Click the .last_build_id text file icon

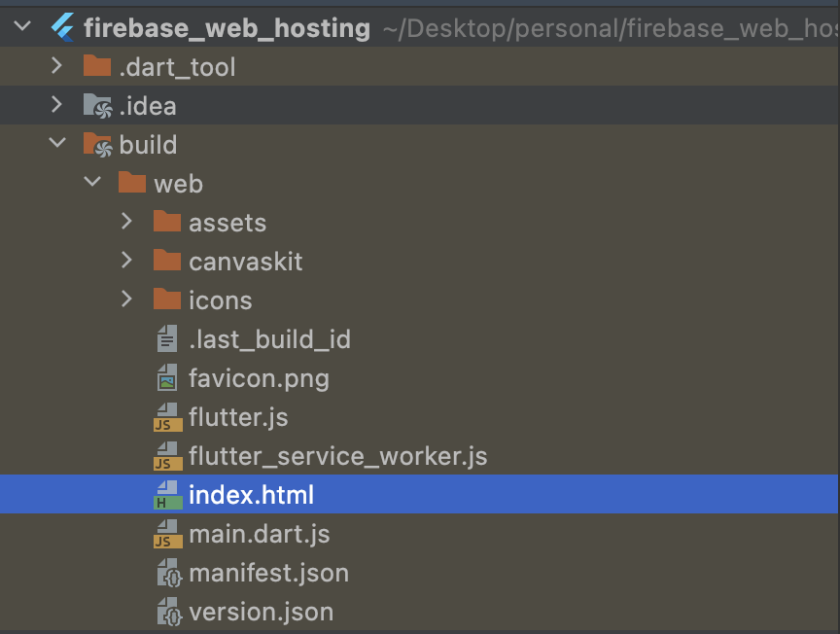point(167,338)
